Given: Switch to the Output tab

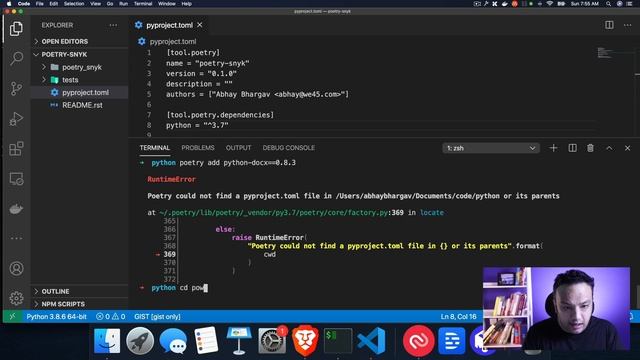Looking at the screenshot, I should pos(238,148).
